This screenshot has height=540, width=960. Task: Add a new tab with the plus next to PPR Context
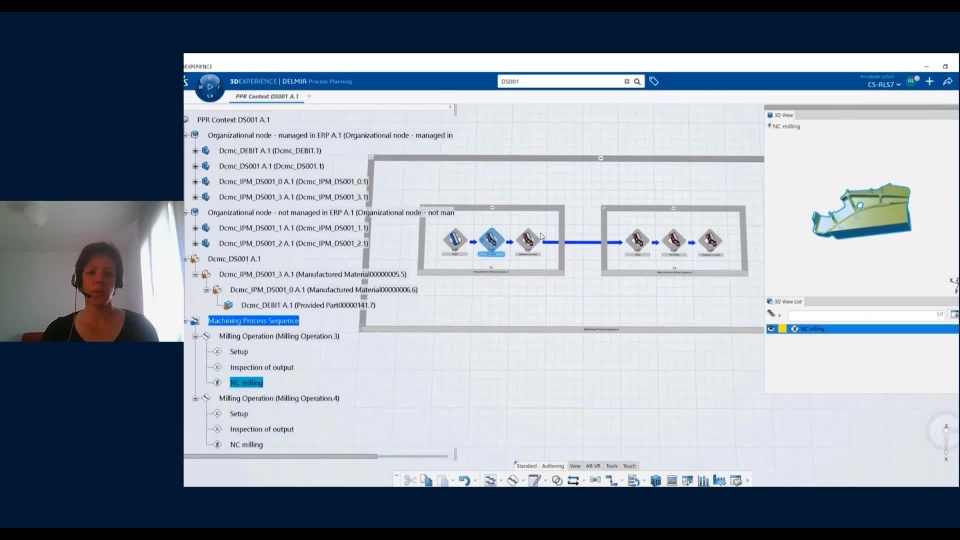[x=309, y=96]
